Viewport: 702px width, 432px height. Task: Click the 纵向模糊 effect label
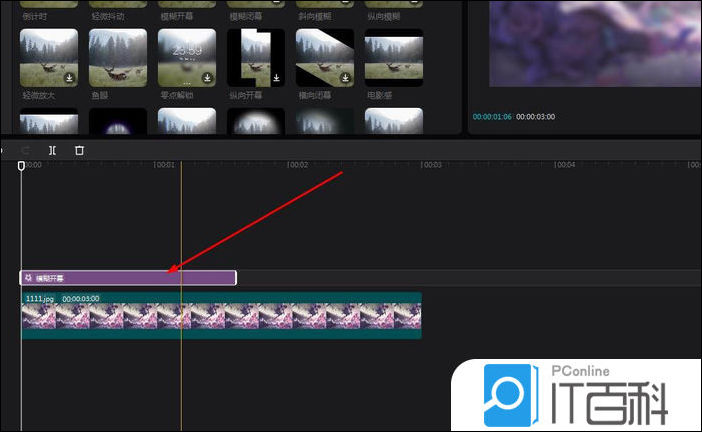click(384, 17)
